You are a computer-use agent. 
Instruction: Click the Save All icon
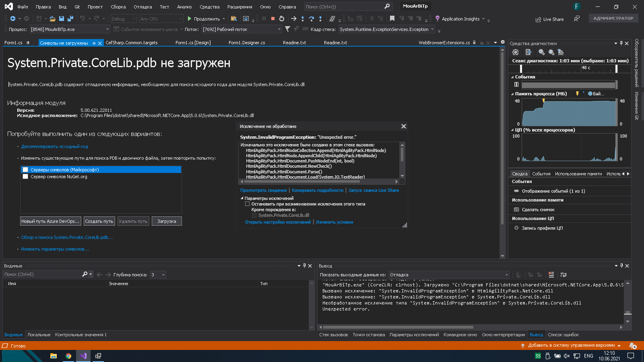click(70, 19)
